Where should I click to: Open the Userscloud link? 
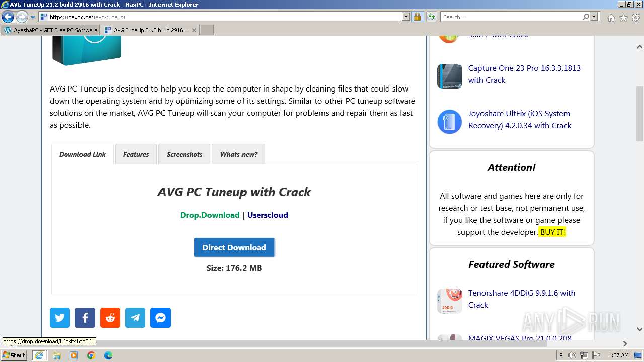268,215
